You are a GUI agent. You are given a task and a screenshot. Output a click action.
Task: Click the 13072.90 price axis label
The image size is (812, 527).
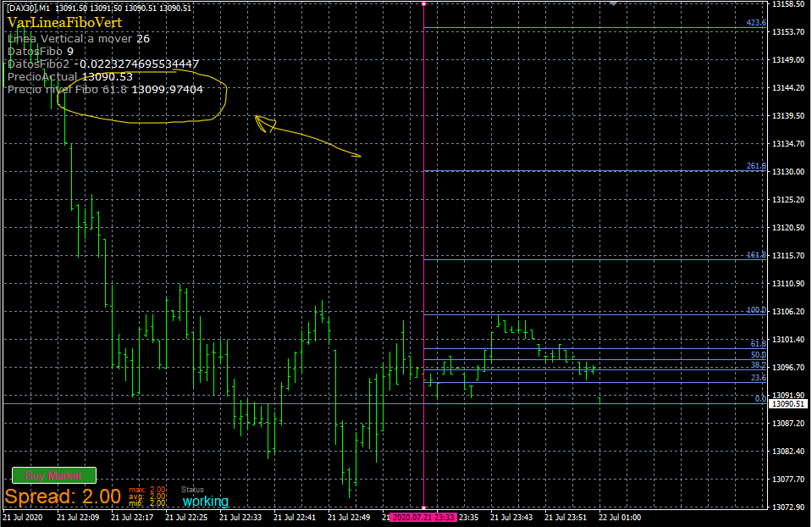tap(788, 507)
